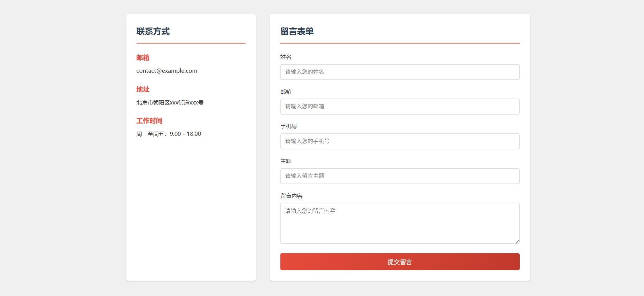Select the 手机号 input field

click(400, 141)
